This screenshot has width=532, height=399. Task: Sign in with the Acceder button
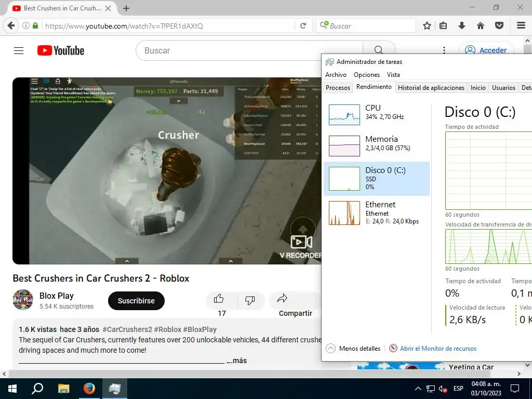coord(486,50)
